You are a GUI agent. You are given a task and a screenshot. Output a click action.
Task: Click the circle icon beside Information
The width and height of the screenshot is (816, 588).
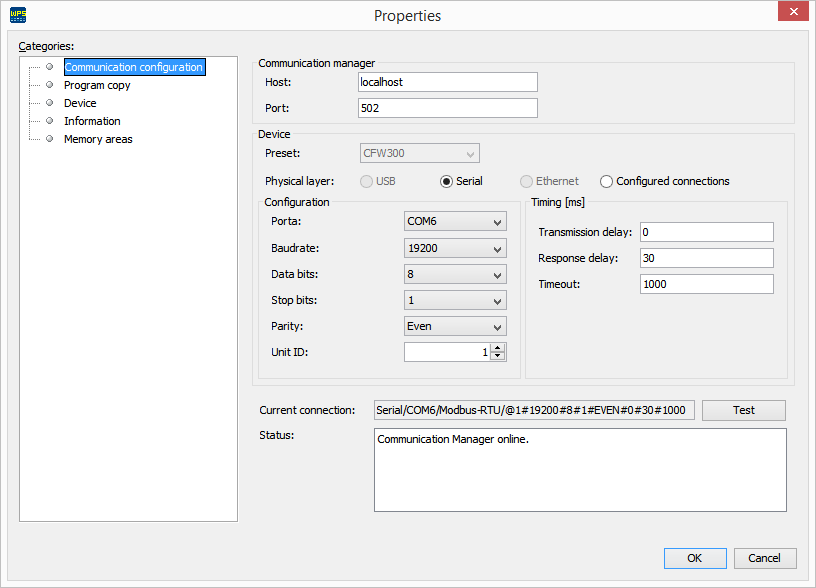pos(48,121)
